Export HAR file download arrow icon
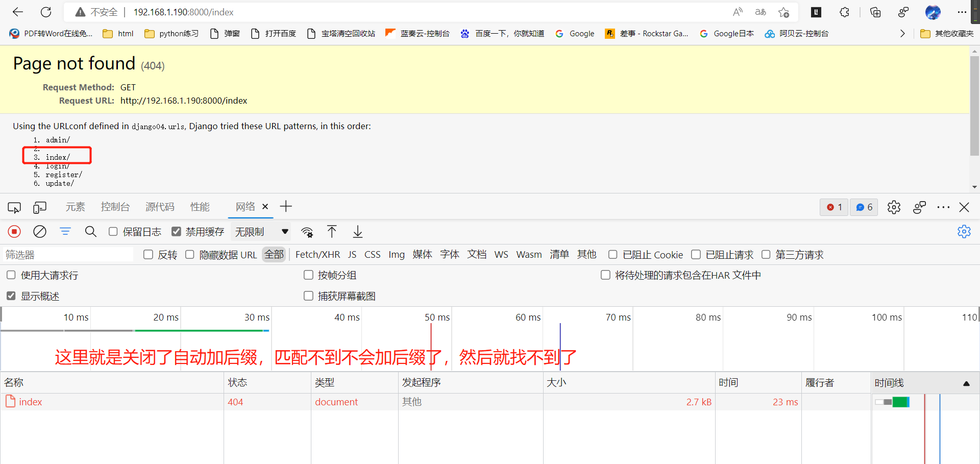This screenshot has height=464, width=980. click(x=358, y=232)
